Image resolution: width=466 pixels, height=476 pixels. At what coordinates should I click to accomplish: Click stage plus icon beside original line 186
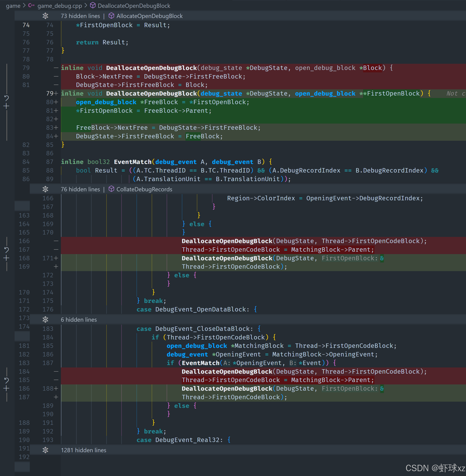click(x=7, y=389)
